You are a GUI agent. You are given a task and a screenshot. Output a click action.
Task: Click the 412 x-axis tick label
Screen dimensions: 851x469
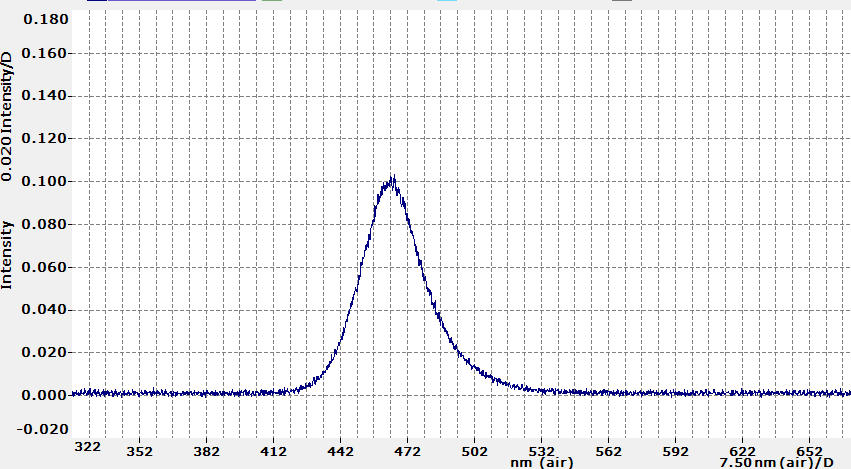273,451
